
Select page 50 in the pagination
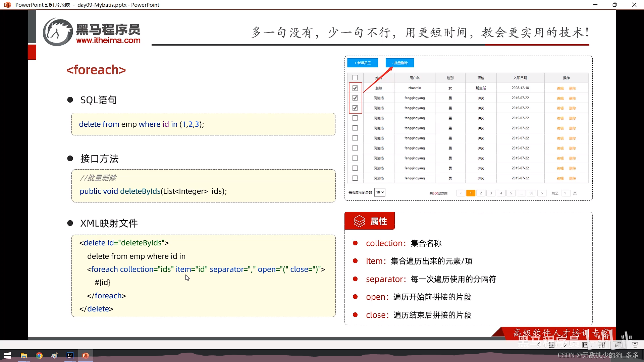[531, 193]
